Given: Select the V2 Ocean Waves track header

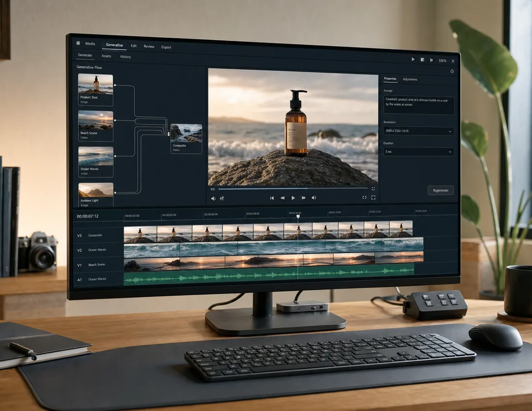Looking at the screenshot, I should 98,250.
